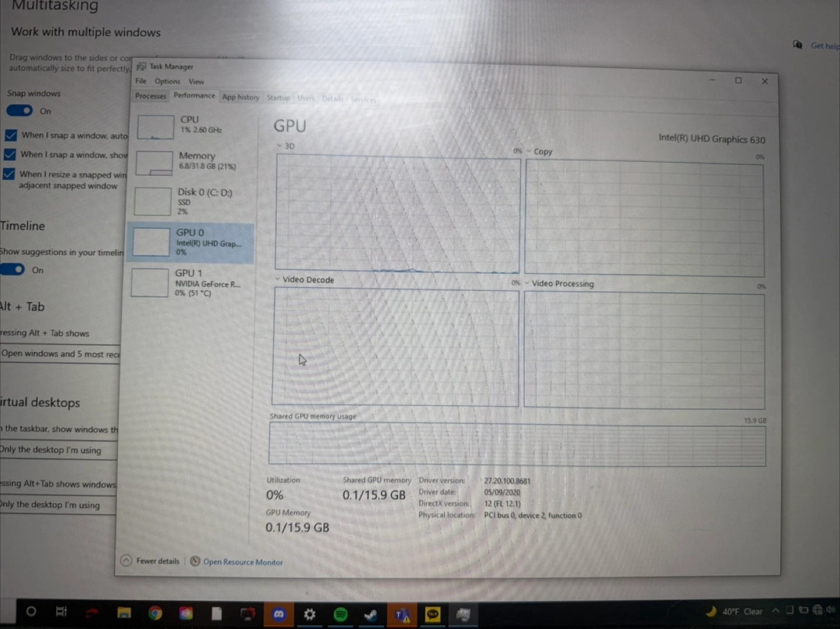Click the weather moon icon in taskbar
Image resolution: width=840 pixels, height=629 pixels.
(711, 611)
